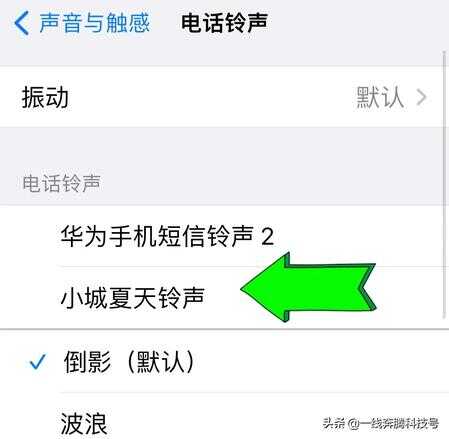Screen dimensions: 449x439
Task: Open the @一线奔腾科技号 watermark handle
Action: [393, 424]
